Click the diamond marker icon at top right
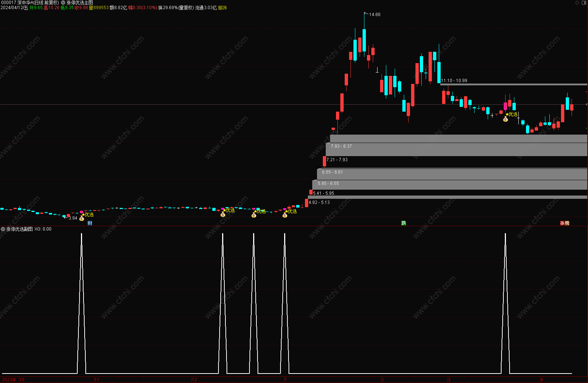Viewport: 588px width, 383px height. coord(577,3)
